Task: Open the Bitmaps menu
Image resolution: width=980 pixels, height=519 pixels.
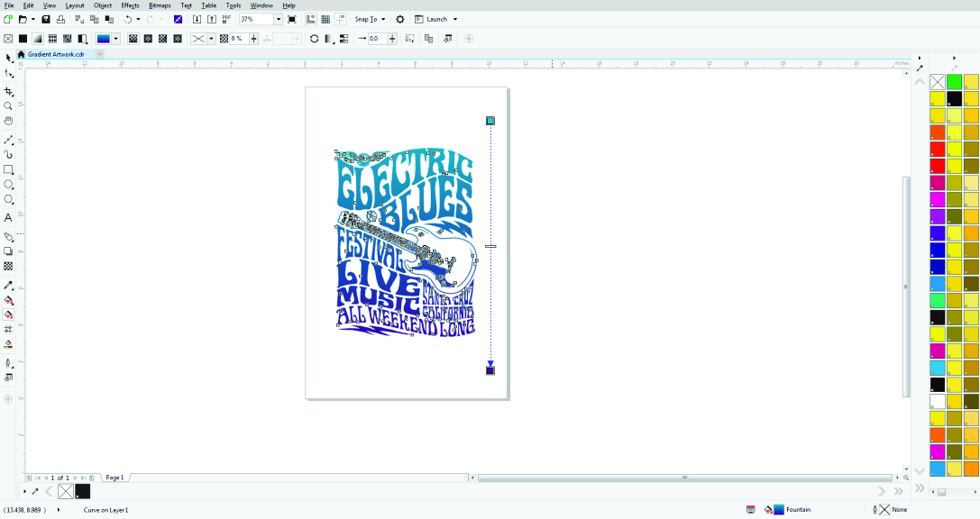Action: 160,5
